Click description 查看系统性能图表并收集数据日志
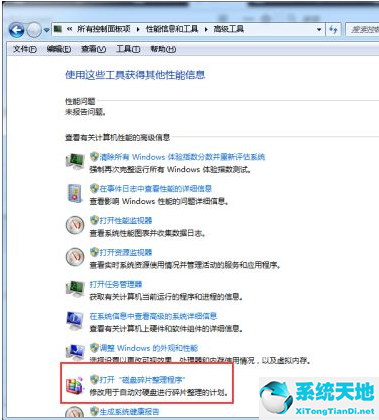Image resolution: width=379 pixels, height=420 pixels. pyautogui.click(x=147, y=233)
